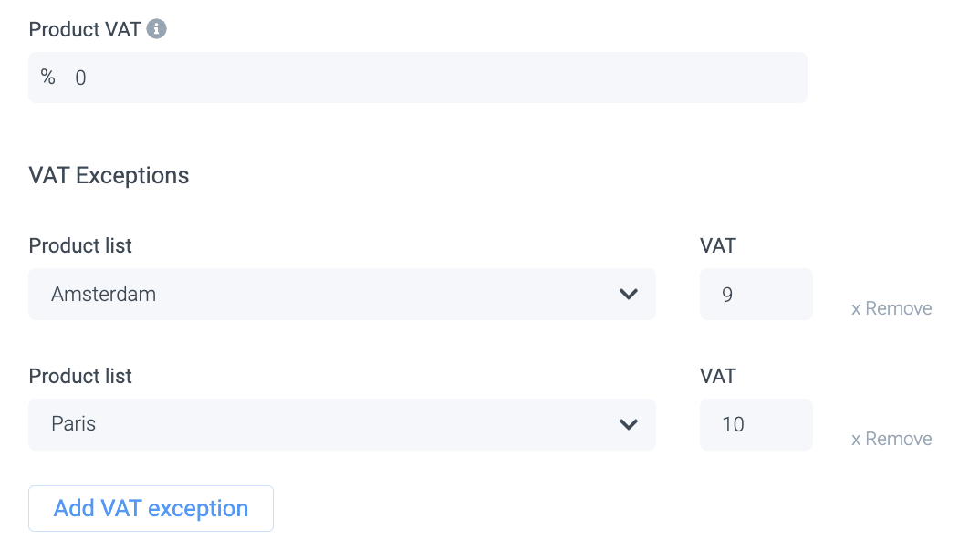Click the percent symbol in Product VAT field
This screenshot has width=980, height=540.
coord(47,78)
